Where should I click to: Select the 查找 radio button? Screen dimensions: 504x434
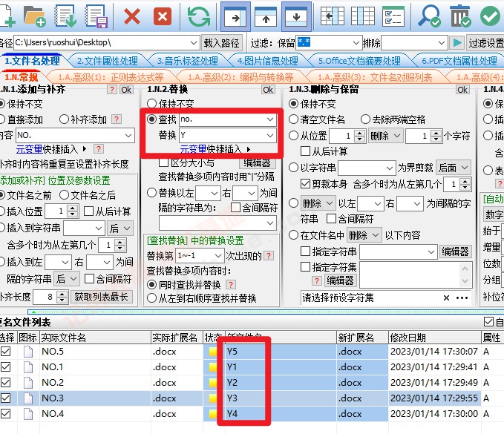151,119
